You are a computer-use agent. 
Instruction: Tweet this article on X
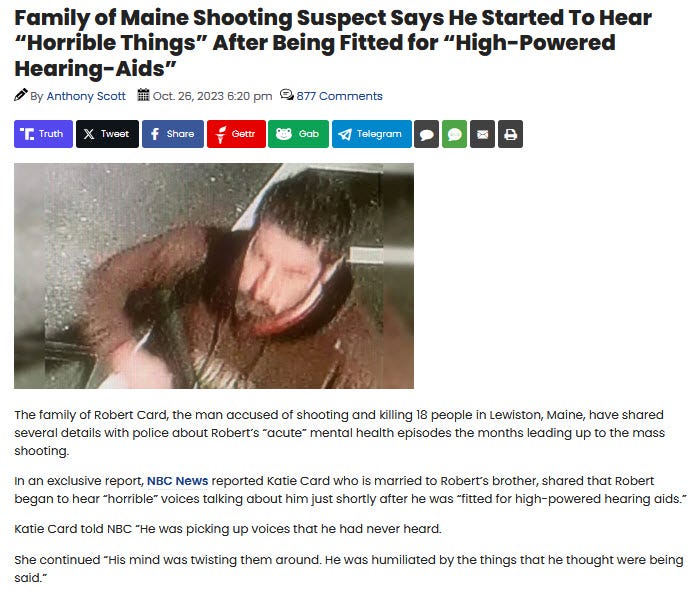coord(107,134)
